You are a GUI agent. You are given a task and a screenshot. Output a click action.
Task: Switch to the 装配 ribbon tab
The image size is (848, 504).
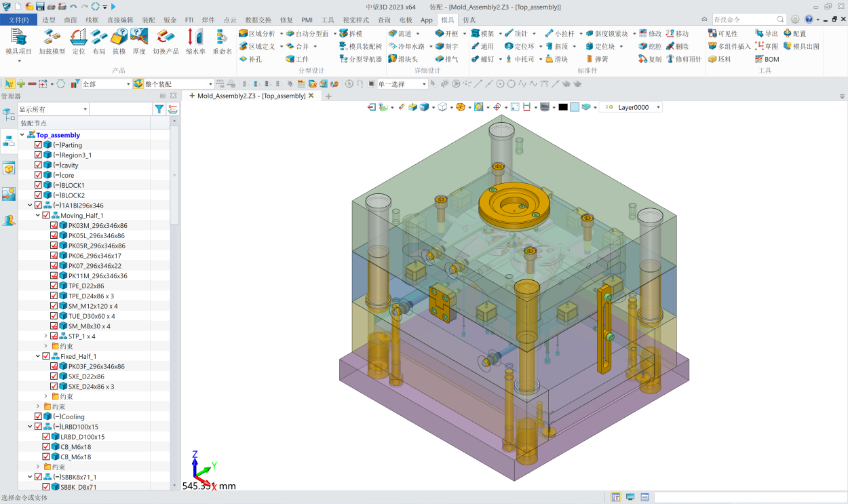(x=149, y=20)
